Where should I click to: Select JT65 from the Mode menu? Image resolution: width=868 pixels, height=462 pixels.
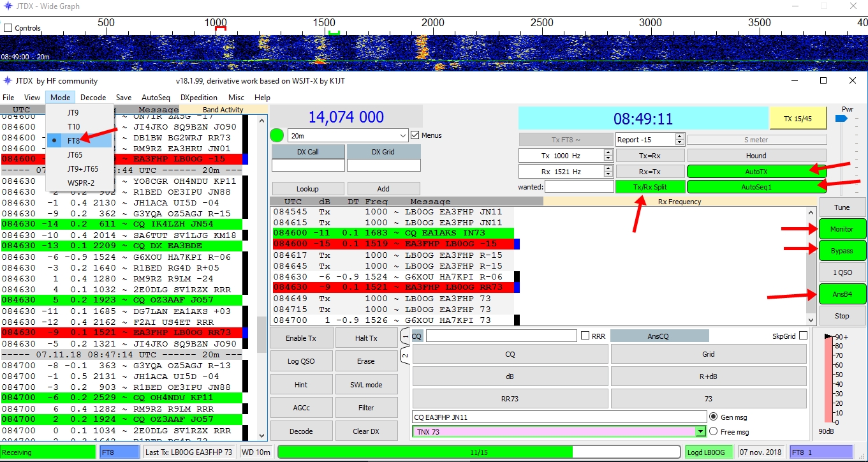pos(75,154)
